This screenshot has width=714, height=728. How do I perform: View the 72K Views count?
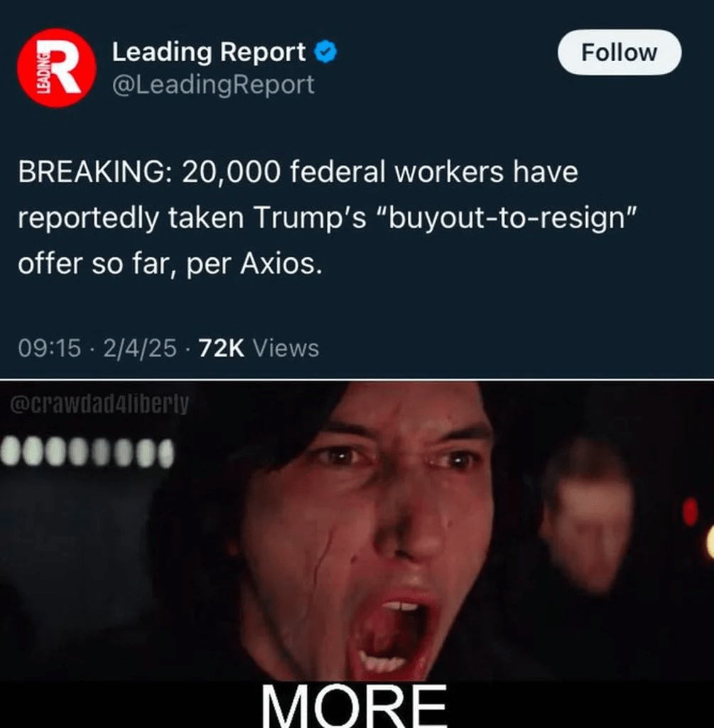pyautogui.click(x=259, y=348)
